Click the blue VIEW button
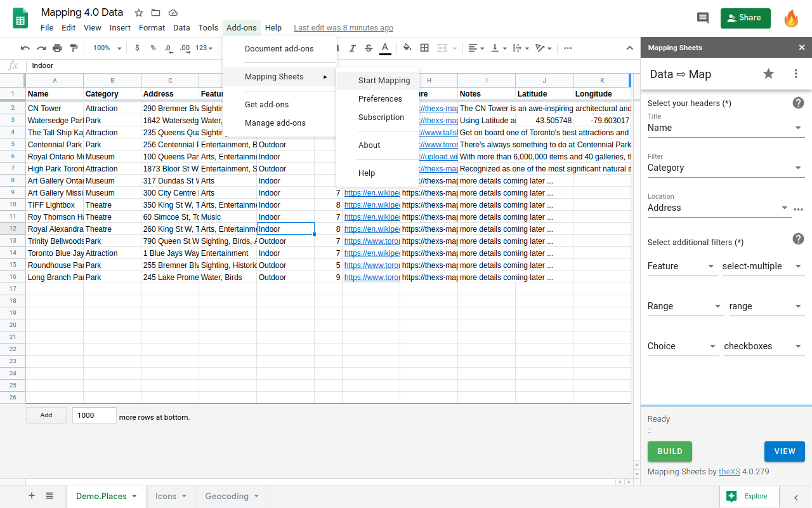This screenshot has width=812, height=508. click(x=785, y=451)
